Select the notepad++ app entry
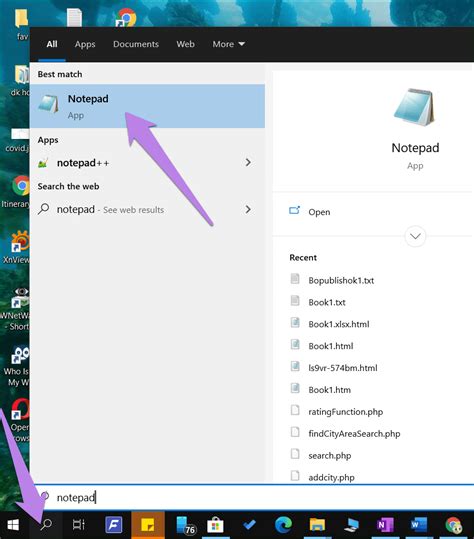Viewport: 474px width, 539px height. (147, 163)
